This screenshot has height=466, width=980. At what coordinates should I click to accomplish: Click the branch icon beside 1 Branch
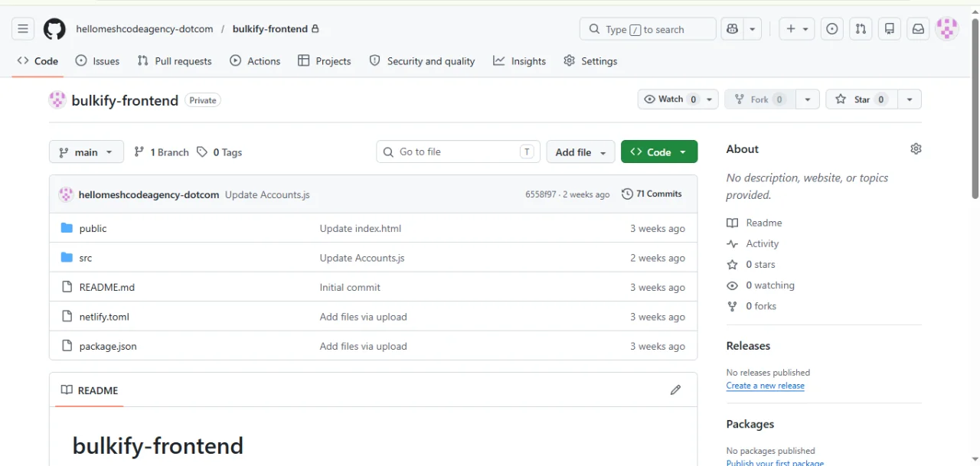point(139,152)
